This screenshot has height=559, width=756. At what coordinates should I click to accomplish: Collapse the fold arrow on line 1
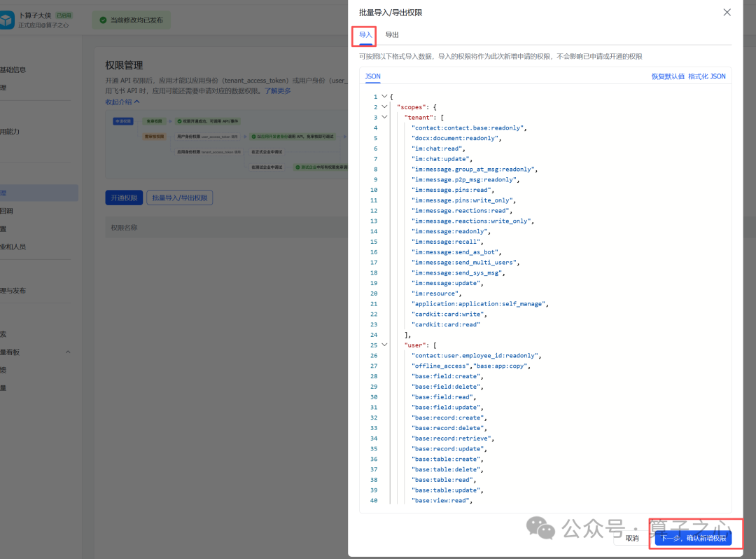point(384,97)
